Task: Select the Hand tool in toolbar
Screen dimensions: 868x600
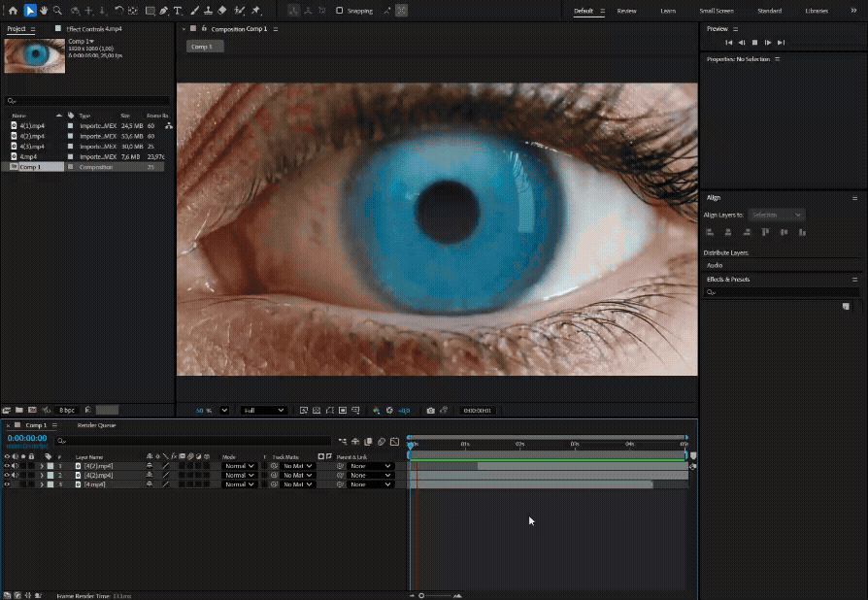Action: (x=44, y=11)
